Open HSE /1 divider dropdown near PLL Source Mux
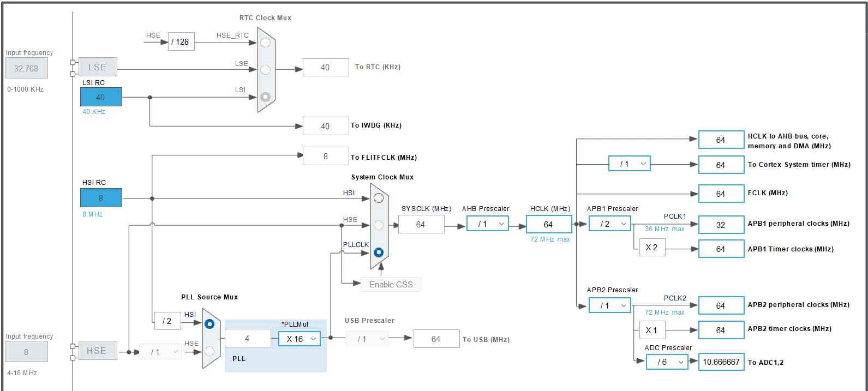Image resolution: width=868 pixels, height=391 pixels. (160, 352)
